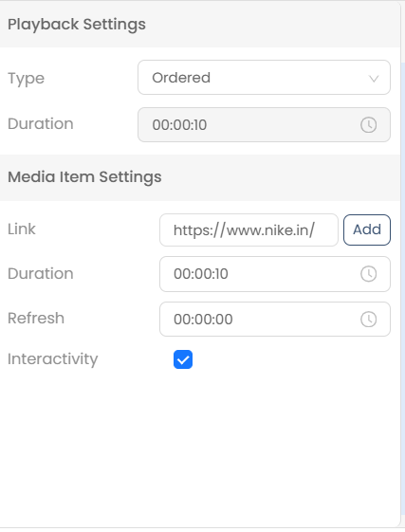405x532 pixels.
Task: Click the Media Item Duration time field
Action: [x=275, y=274]
